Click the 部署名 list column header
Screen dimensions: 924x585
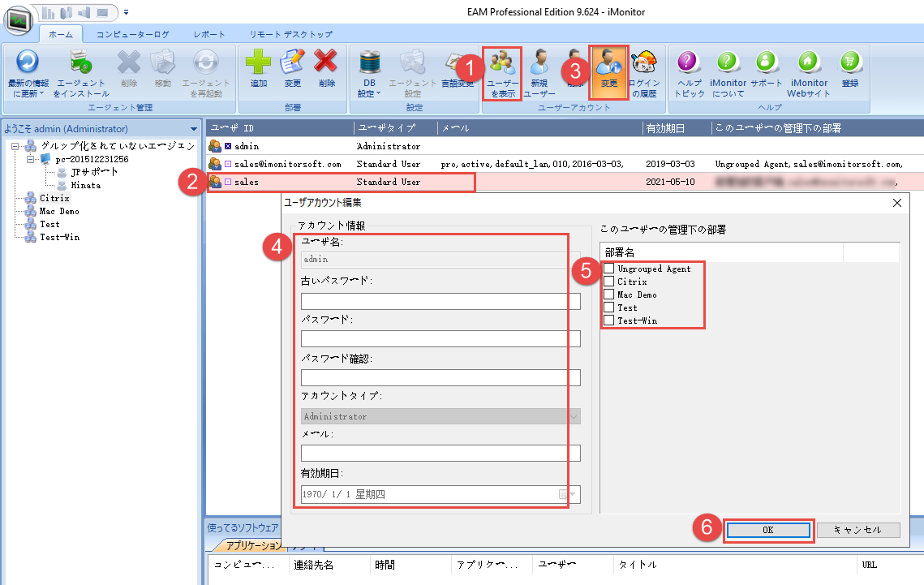[x=721, y=252]
